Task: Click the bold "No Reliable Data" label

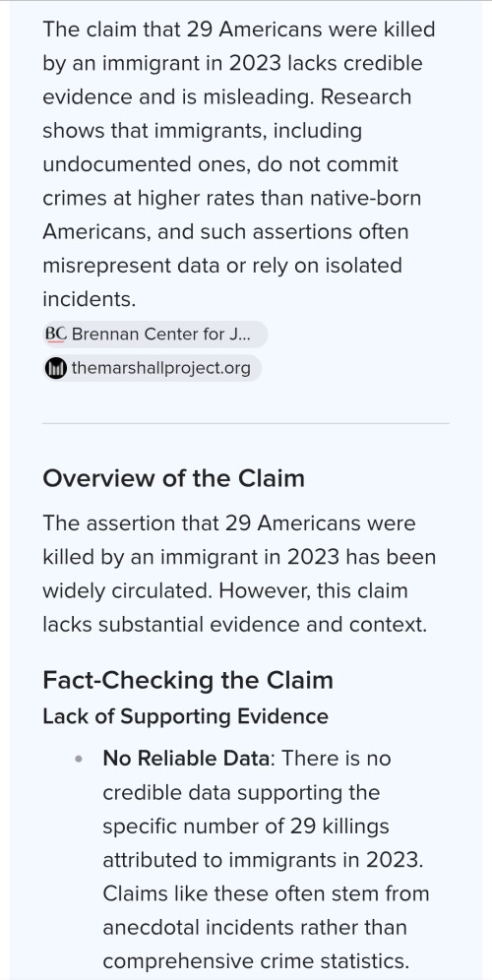Action: click(188, 759)
